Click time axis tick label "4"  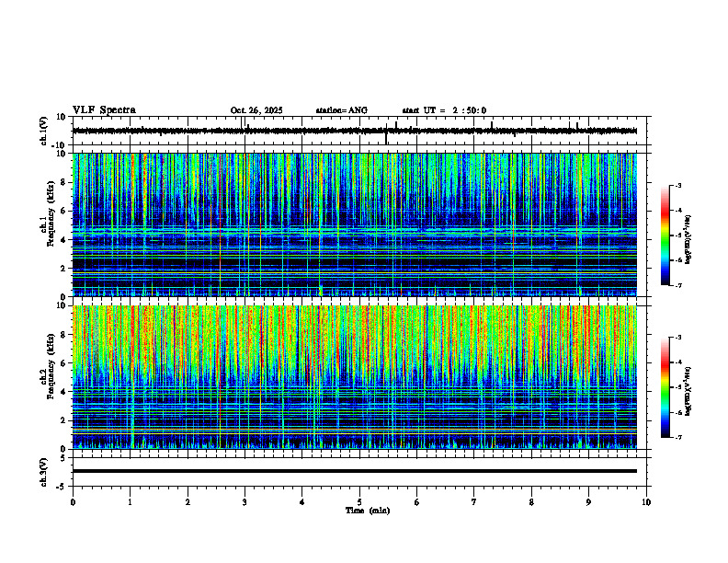click(302, 502)
